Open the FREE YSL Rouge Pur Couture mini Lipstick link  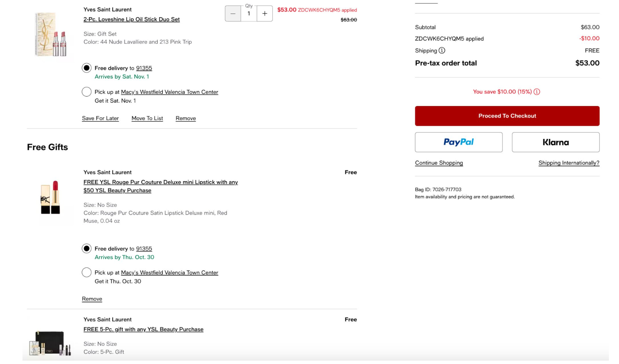161,186
